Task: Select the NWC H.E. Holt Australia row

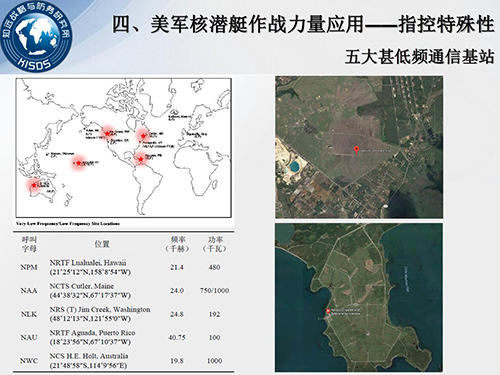Action: [x=124, y=361]
